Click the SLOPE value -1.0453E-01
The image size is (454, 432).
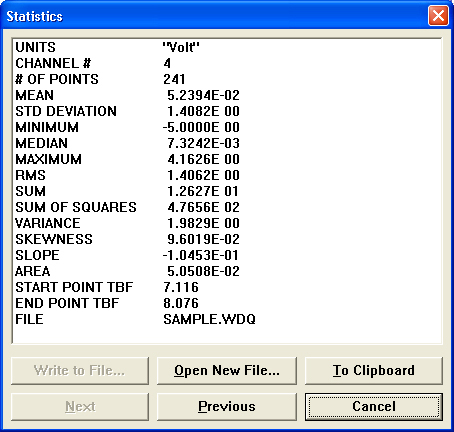coord(201,255)
